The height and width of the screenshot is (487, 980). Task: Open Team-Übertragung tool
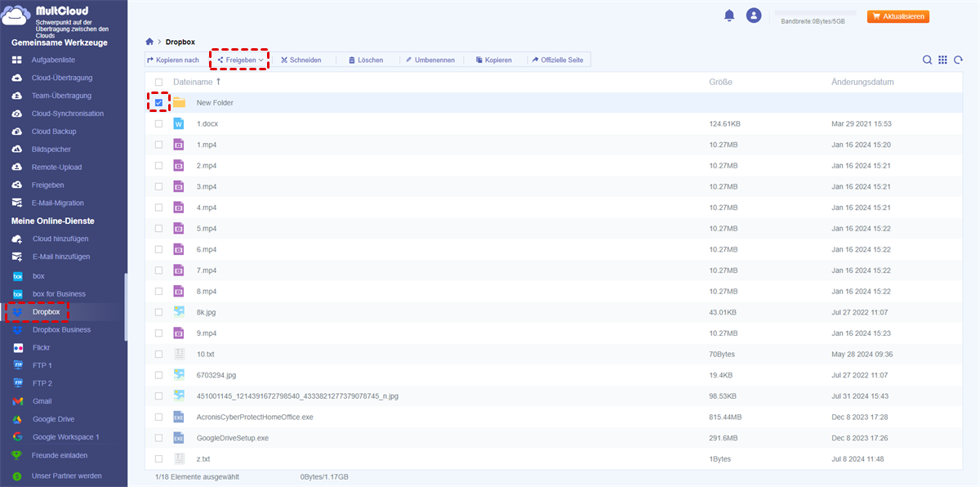61,96
